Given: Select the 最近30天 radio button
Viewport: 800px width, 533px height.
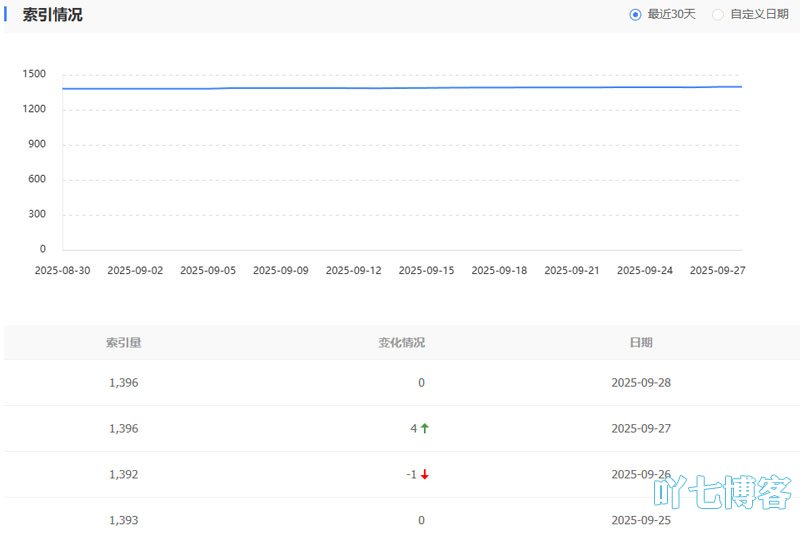Looking at the screenshot, I should click(x=635, y=14).
